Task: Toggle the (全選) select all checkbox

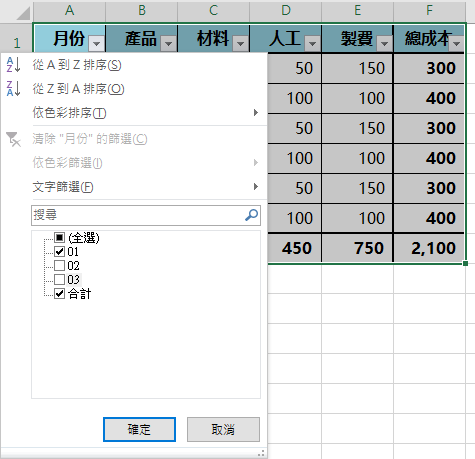Action: coord(59,238)
